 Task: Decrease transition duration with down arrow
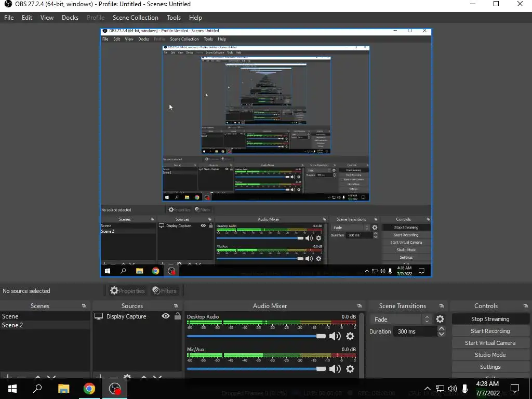tap(441, 334)
